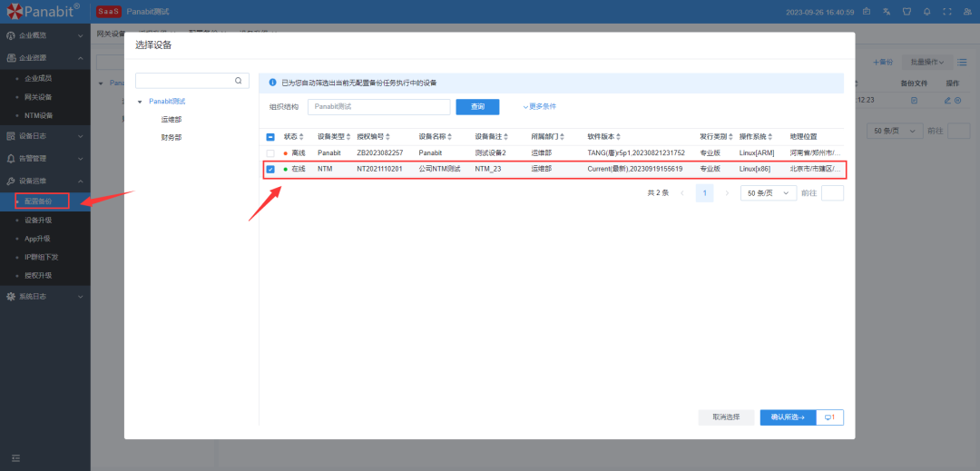Sort by 状态 column

point(302,137)
